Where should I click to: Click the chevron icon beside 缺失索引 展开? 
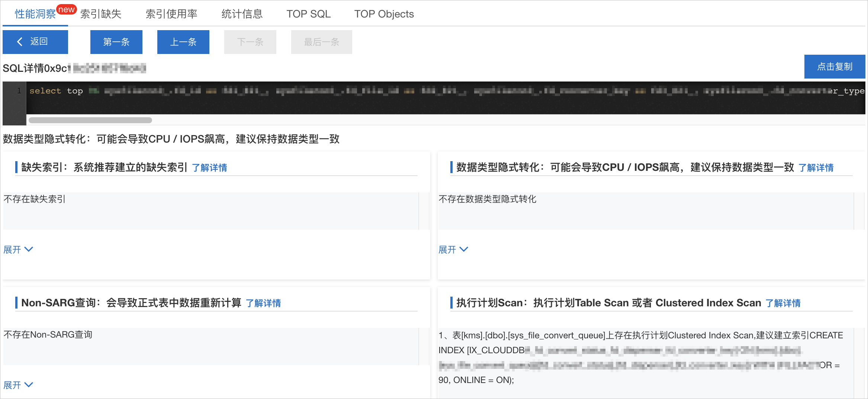click(29, 249)
